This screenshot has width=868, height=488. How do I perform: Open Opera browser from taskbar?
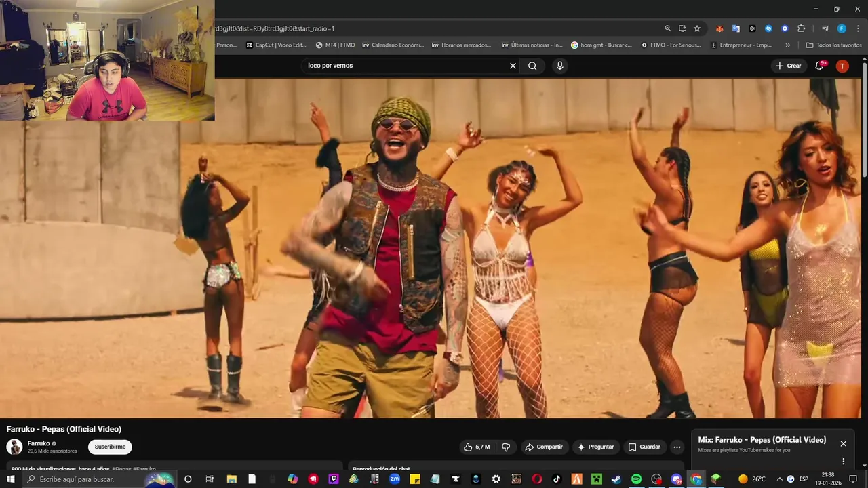click(537, 479)
